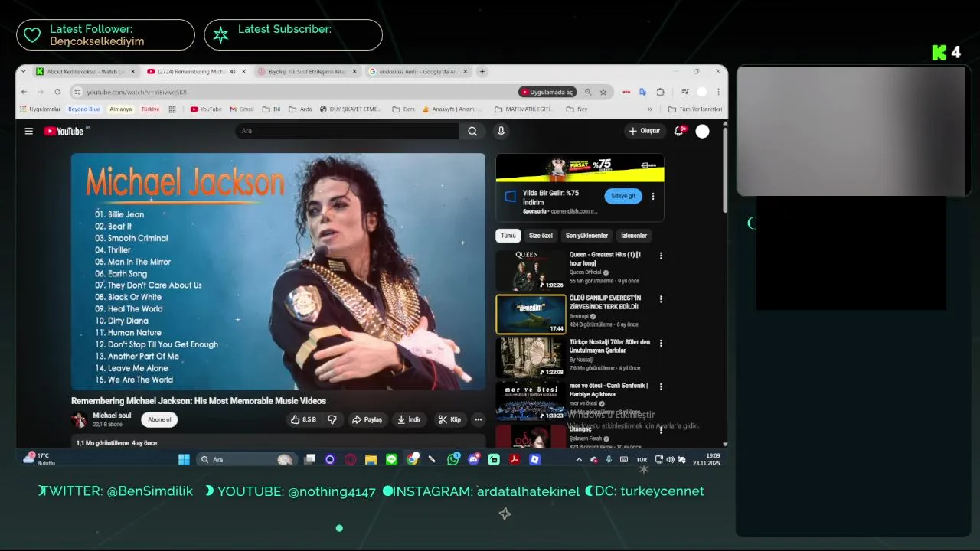Open more actions ellipsis under the video
The height and width of the screenshot is (551, 980).
pyautogui.click(x=479, y=419)
